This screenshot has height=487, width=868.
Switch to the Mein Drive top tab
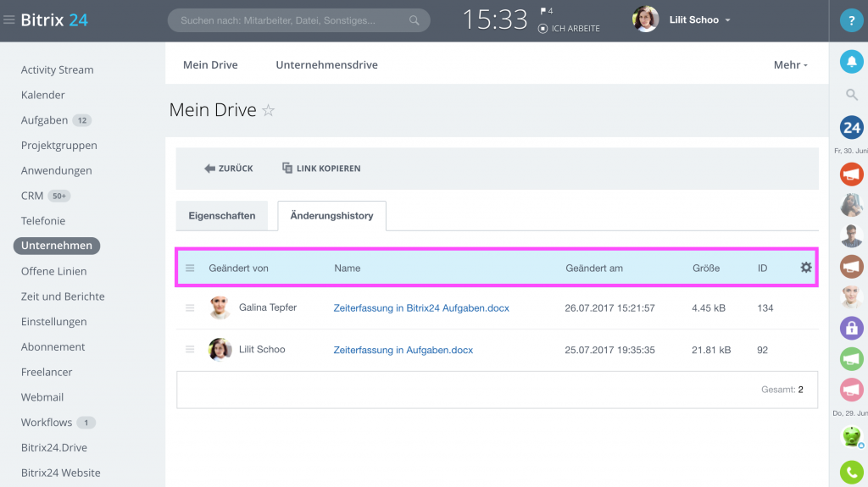pyautogui.click(x=210, y=64)
